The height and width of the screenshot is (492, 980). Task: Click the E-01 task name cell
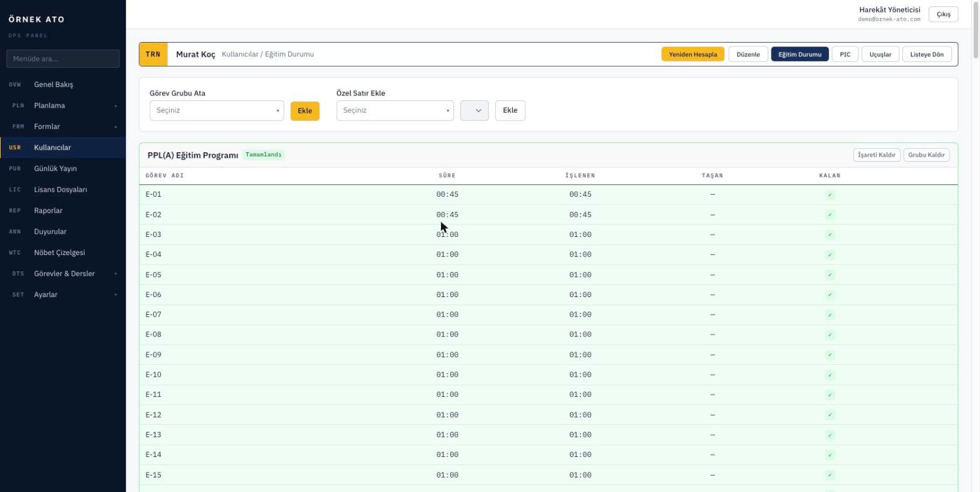pyautogui.click(x=153, y=194)
